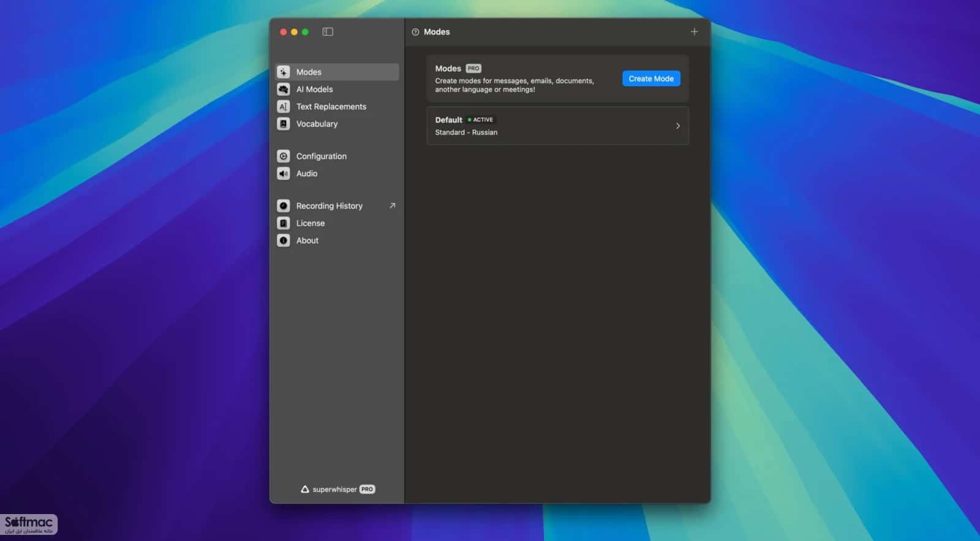Click the Create Mode button
The image size is (980, 541).
pyautogui.click(x=651, y=79)
